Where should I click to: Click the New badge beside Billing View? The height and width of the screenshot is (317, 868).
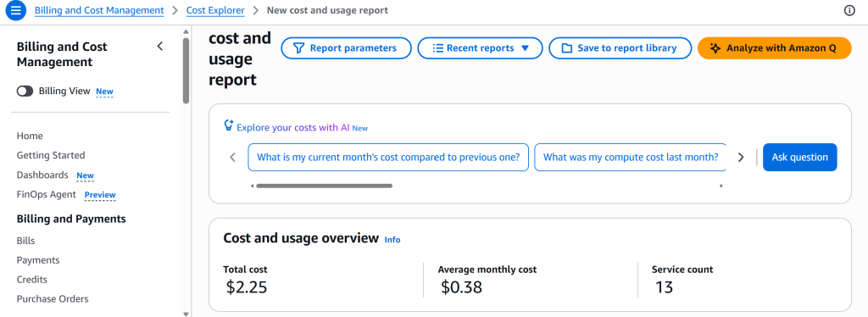point(104,92)
